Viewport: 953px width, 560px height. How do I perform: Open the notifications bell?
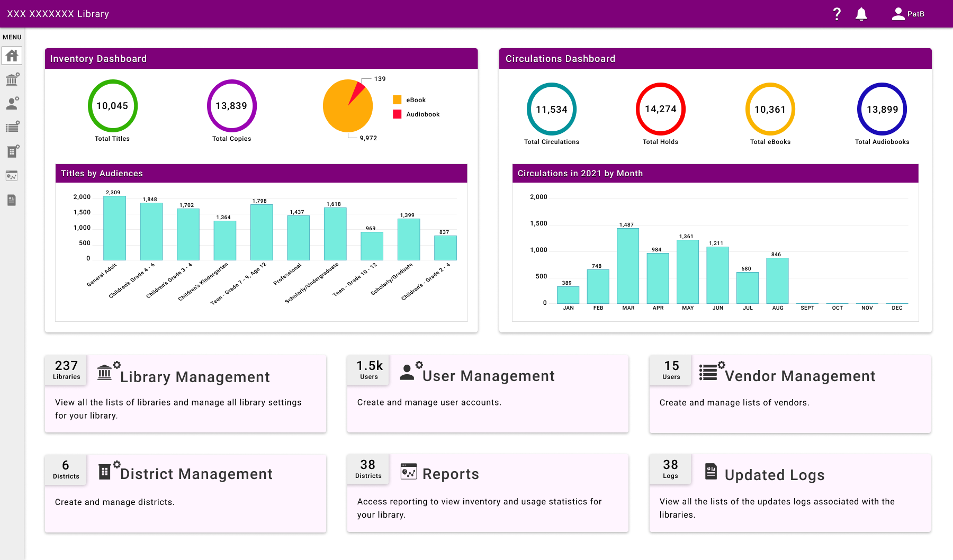tap(861, 14)
